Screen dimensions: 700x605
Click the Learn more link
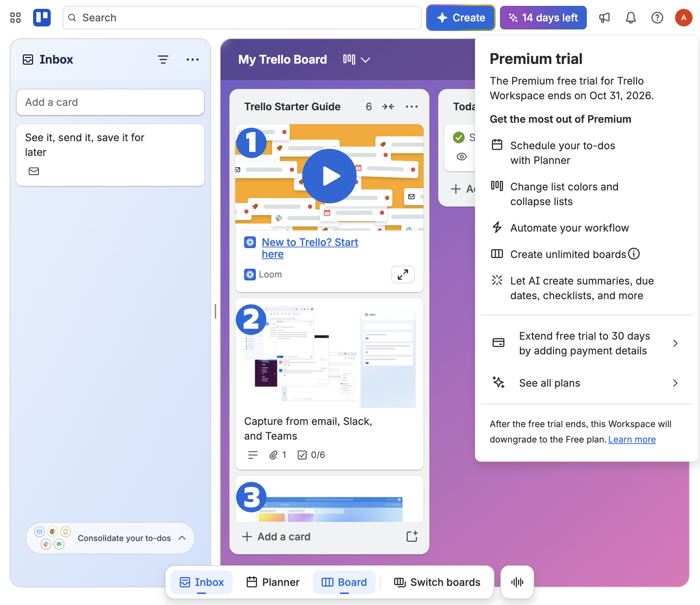[632, 439]
